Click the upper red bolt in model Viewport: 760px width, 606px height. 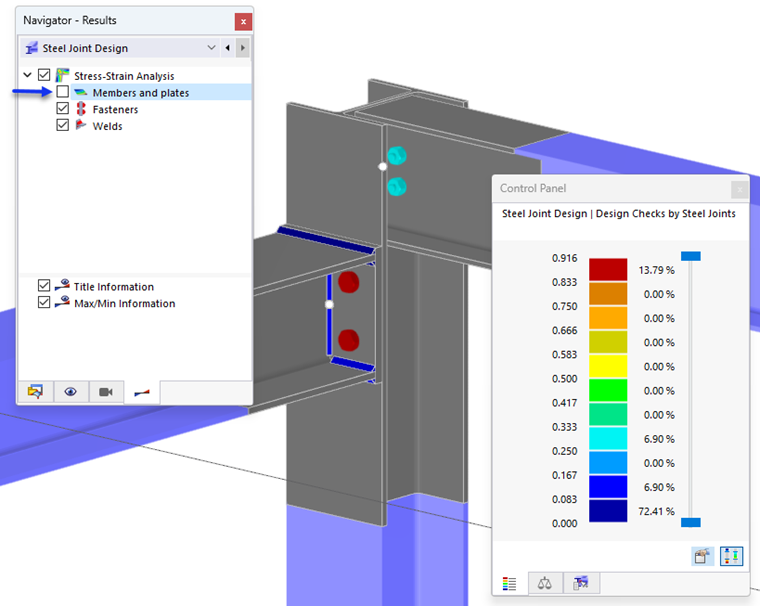(x=348, y=282)
